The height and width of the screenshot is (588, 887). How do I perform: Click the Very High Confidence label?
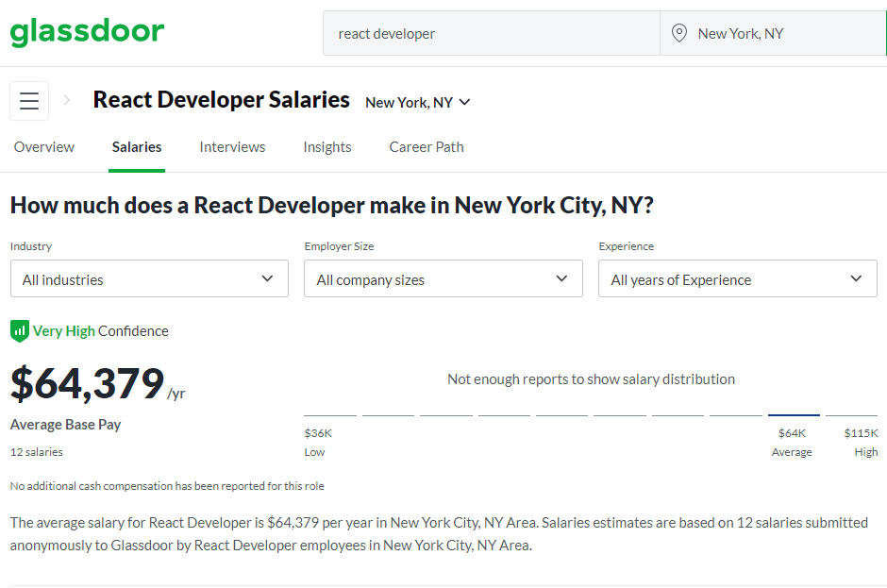101,331
